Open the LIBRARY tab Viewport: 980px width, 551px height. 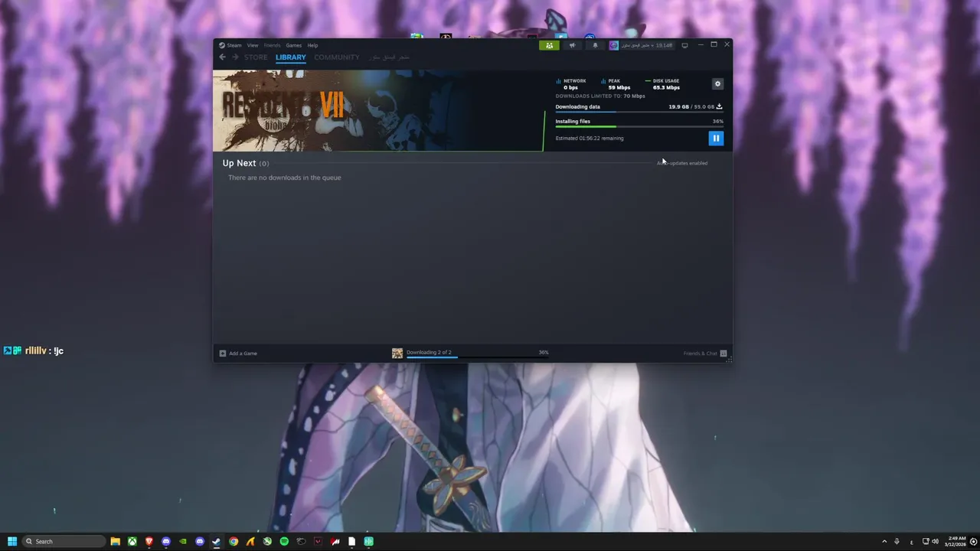click(x=291, y=57)
